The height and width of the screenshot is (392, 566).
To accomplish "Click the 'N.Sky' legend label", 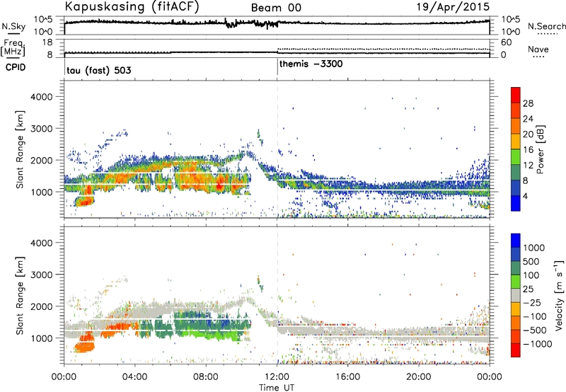I will coord(13,27).
